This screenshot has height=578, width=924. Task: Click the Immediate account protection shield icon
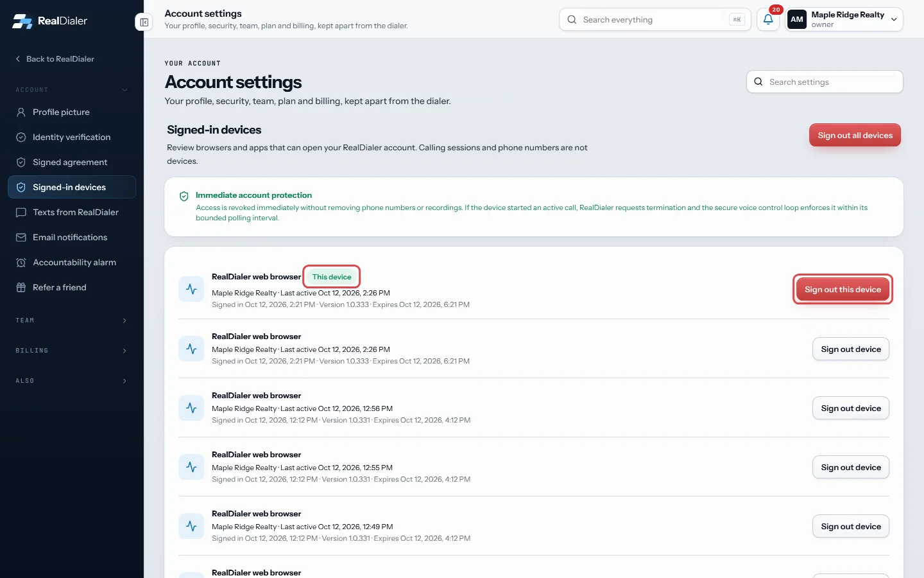[184, 197]
